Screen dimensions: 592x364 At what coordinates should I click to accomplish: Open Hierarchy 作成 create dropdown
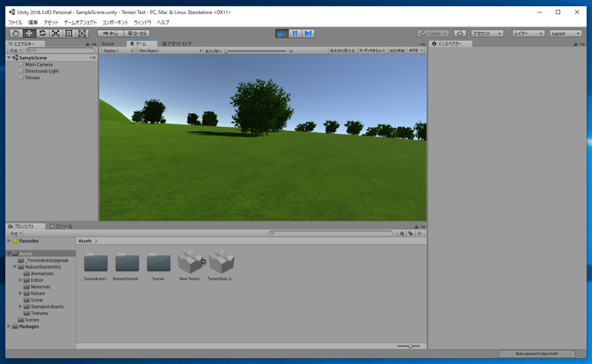[x=15, y=50]
